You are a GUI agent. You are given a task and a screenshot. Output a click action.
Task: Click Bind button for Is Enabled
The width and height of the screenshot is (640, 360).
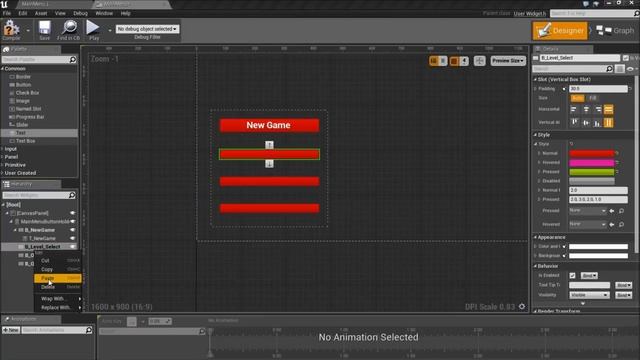click(589, 276)
